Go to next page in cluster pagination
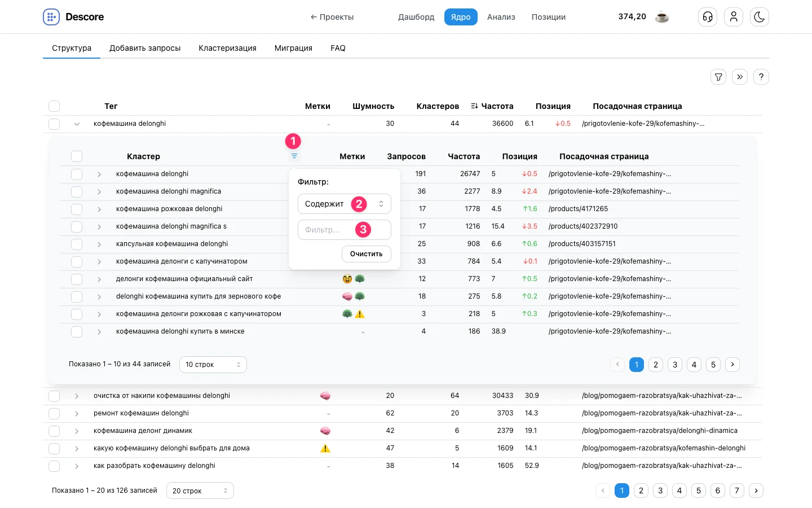812x508 pixels. [732, 365]
